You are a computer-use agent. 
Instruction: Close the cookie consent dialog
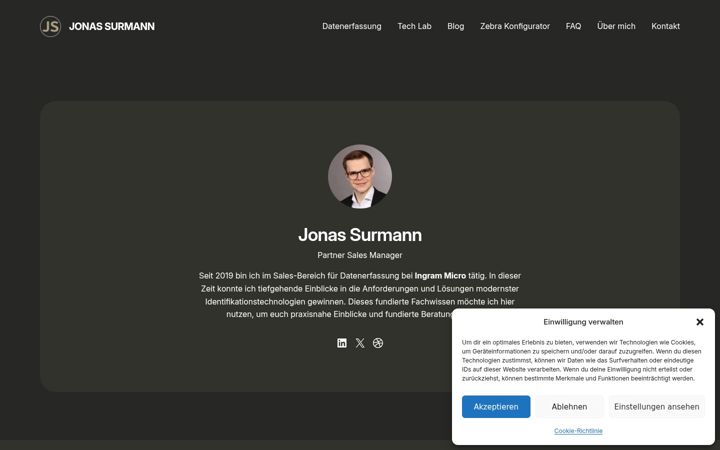click(x=700, y=322)
